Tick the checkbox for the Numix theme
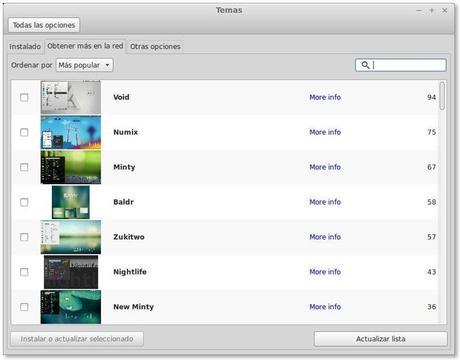Image resolution: width=460 pixels, height=360 pixels. 24,132
